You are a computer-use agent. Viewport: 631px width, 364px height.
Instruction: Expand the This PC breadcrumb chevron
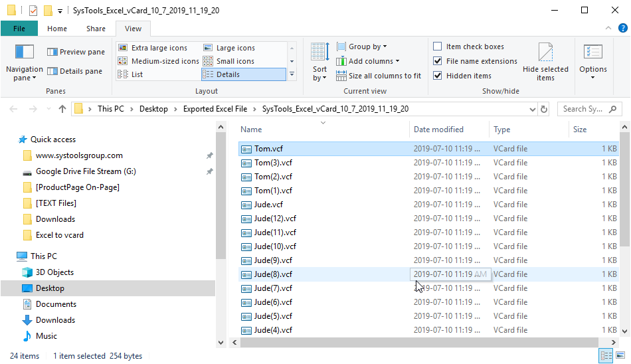tap(132, 109)
